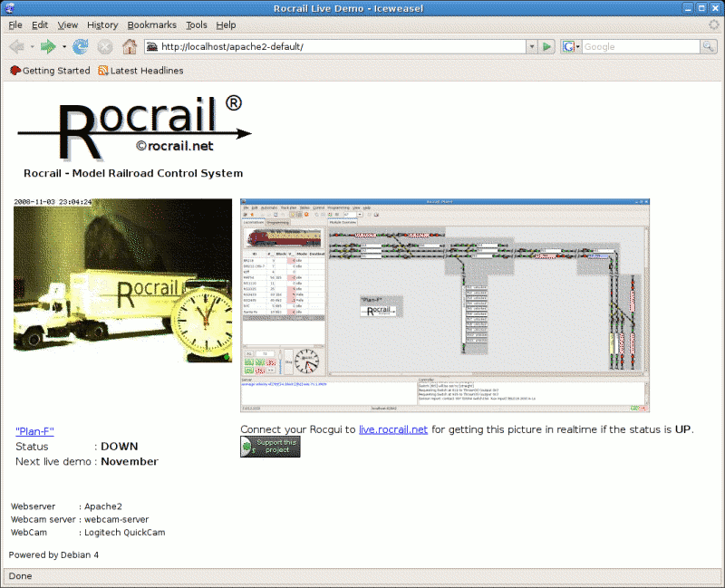Click the green Forward arrow
Image resolution: width=725 pixels, height=588 pixels.
(48, 46)
